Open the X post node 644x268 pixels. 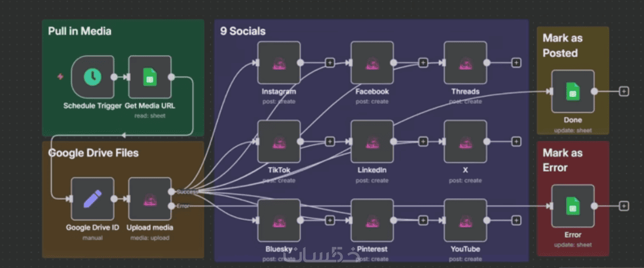tap(465, 141)
